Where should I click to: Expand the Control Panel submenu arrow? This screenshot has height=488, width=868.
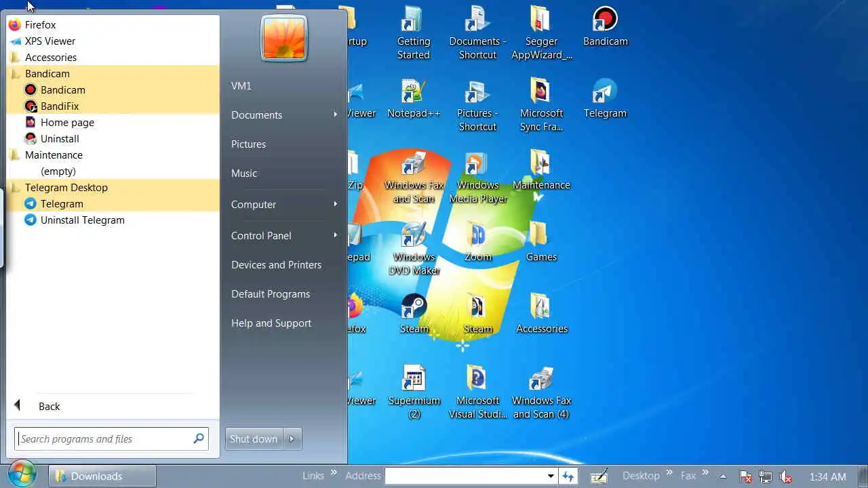(x=335, y=235)
